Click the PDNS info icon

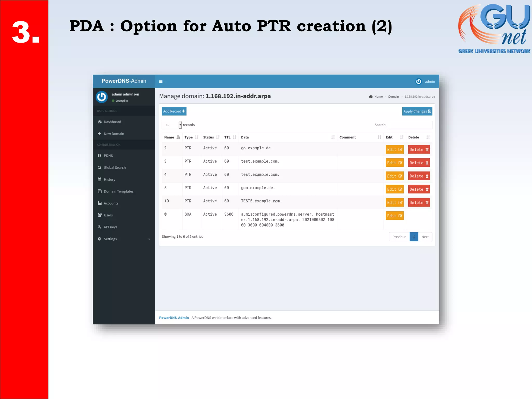point(99,156)
